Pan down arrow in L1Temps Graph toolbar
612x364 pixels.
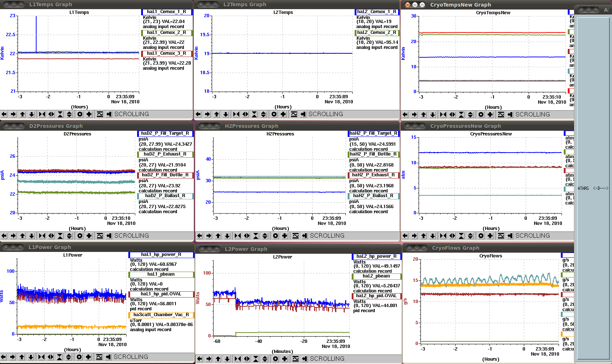[x=32, y=114]
